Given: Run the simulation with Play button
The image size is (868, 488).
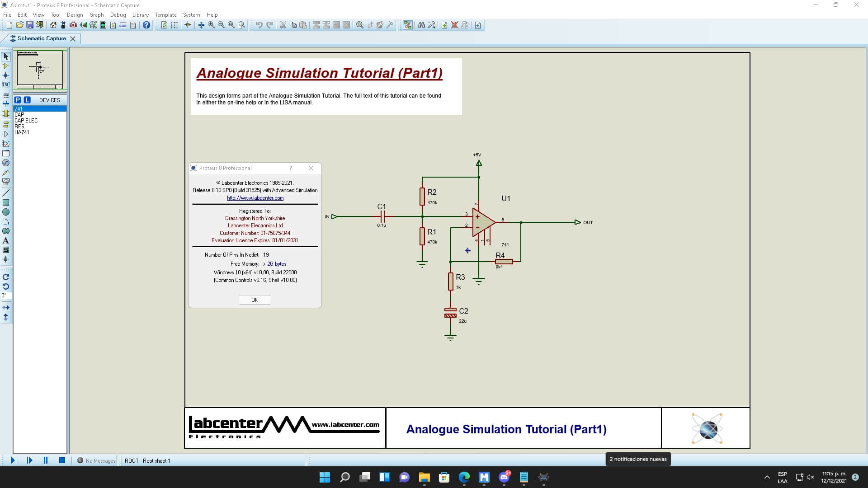Looking at the screenshot, I should (x=13, y=460).
